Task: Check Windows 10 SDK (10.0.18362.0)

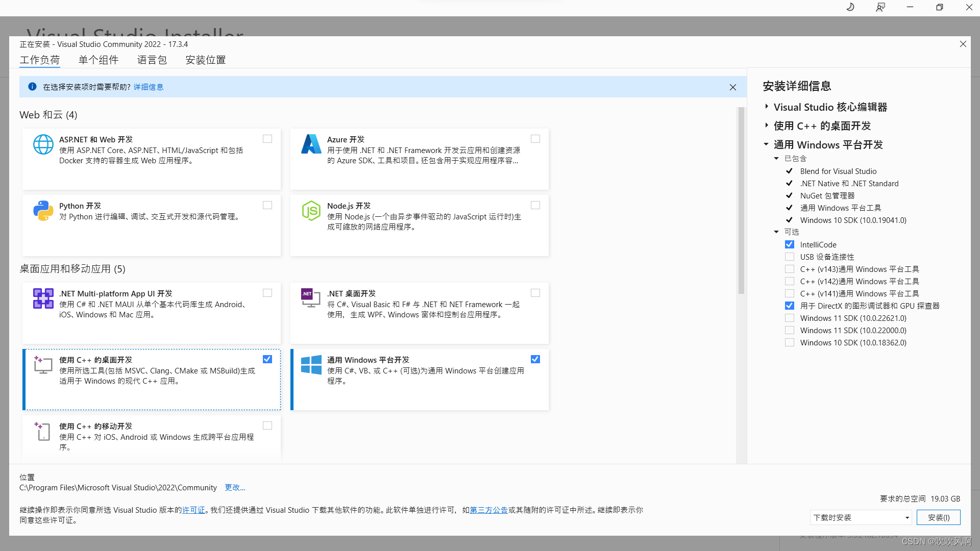Action: [790, 342]
